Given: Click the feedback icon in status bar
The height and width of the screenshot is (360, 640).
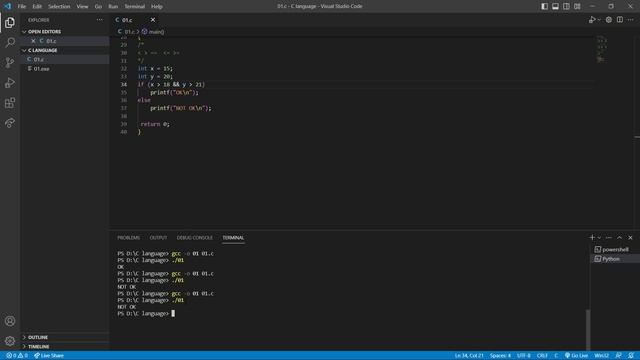Looking at the screenshot, I should 619,356.
